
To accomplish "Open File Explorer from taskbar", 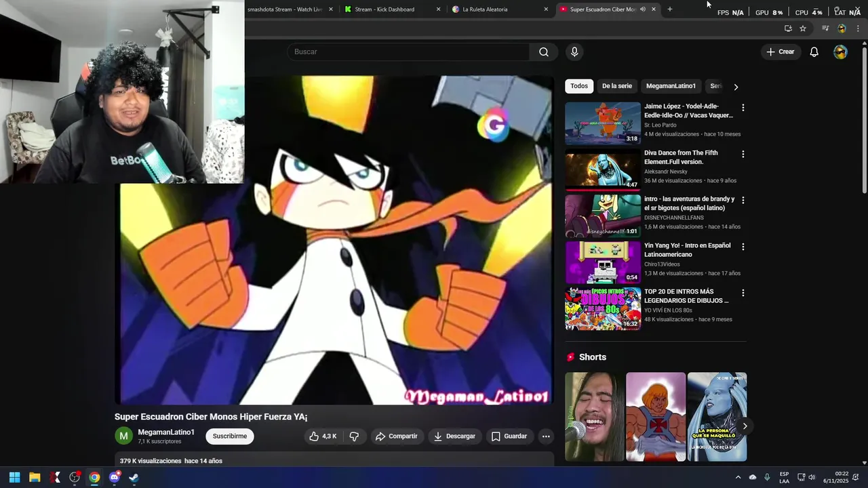I will [35, 477].
